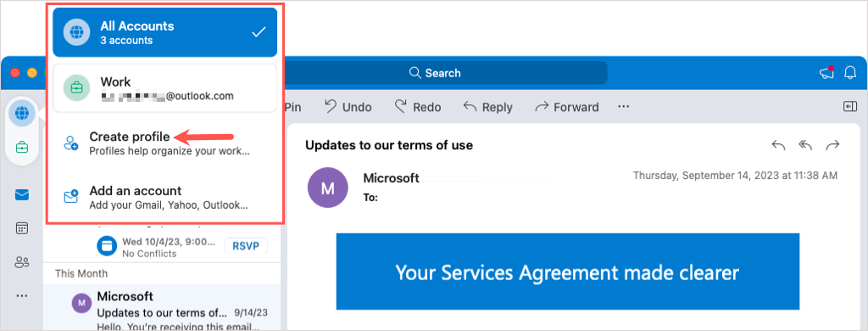Click Redo in the toolbar

(x=417, y=107)
